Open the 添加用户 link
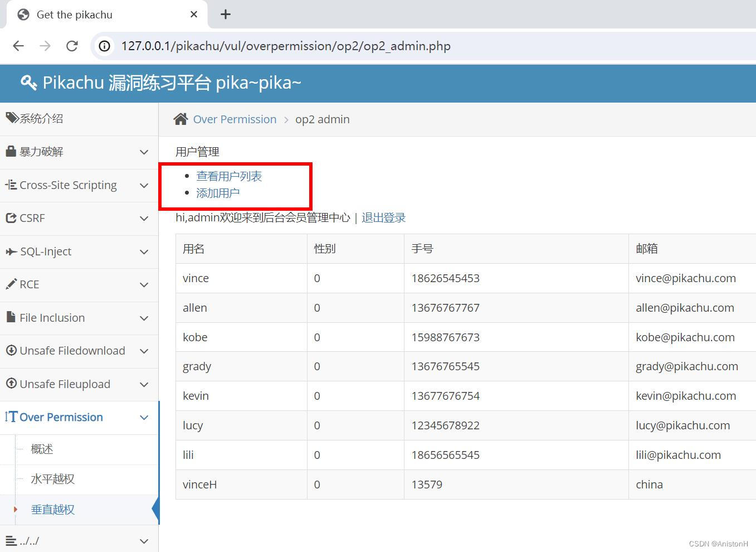 click(x=218, y=193)
